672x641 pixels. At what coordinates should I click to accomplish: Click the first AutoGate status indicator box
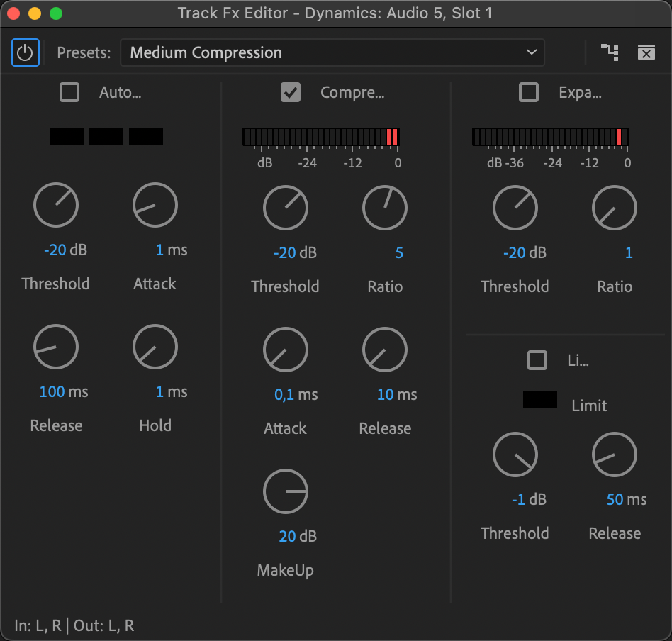point(67,136)
